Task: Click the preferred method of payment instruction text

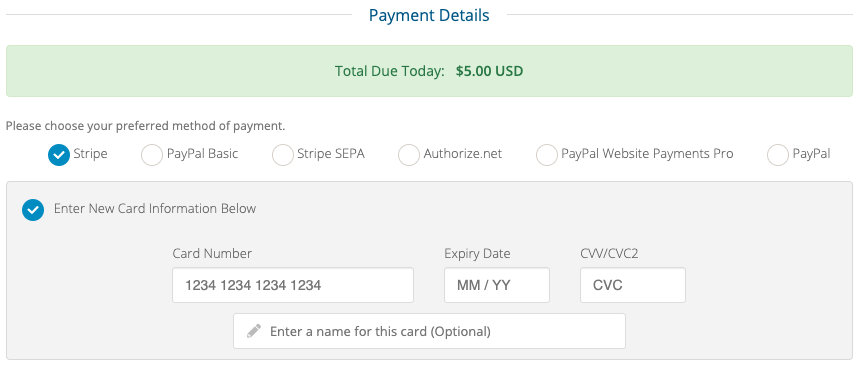Action: pos(146,126)
